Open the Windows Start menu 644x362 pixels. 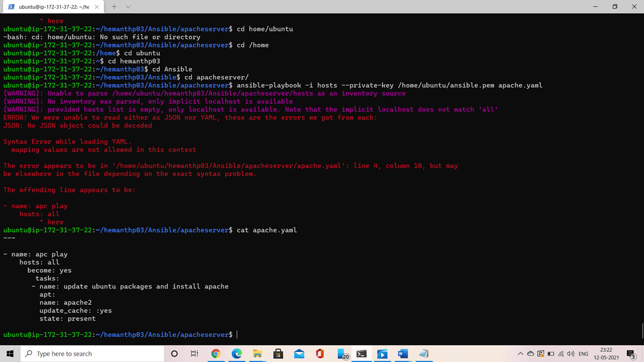pos(10,354)
